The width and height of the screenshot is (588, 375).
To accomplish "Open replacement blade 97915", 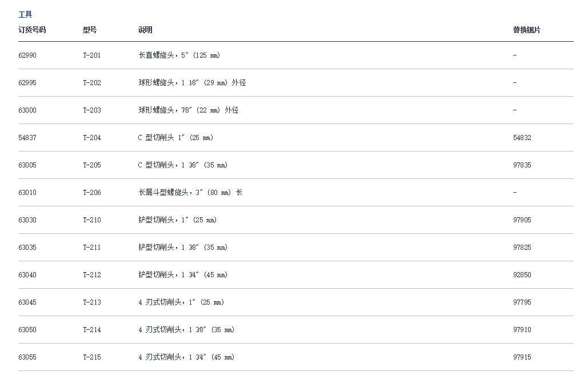I will tap(522, 357).
